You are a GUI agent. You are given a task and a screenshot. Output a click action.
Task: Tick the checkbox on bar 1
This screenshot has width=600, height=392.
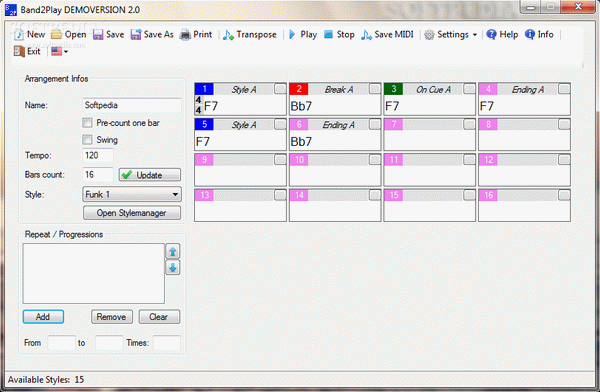(280, 89)
